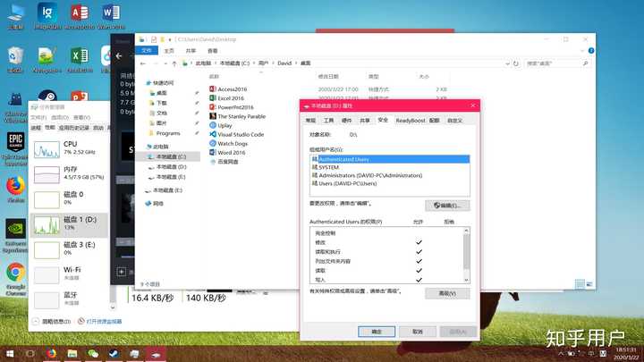
Task: Select CPU graph in Task Manager
Action: (x=69, y=149)
